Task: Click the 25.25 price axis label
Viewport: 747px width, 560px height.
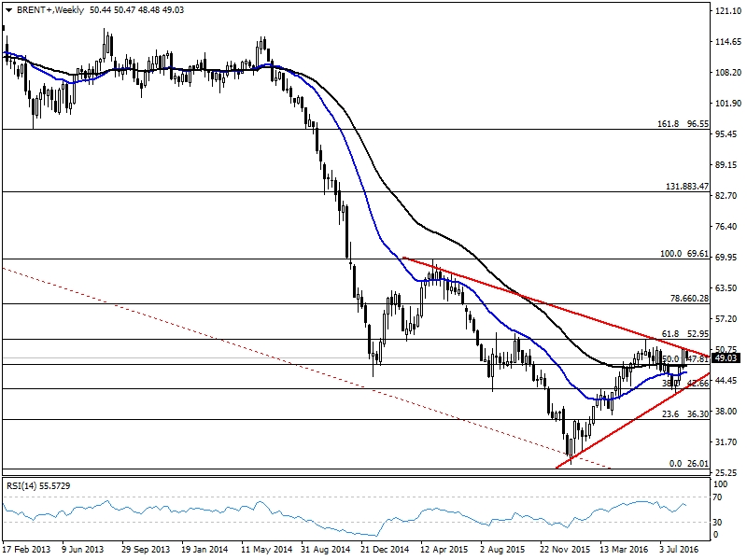Action: [728, 472]
